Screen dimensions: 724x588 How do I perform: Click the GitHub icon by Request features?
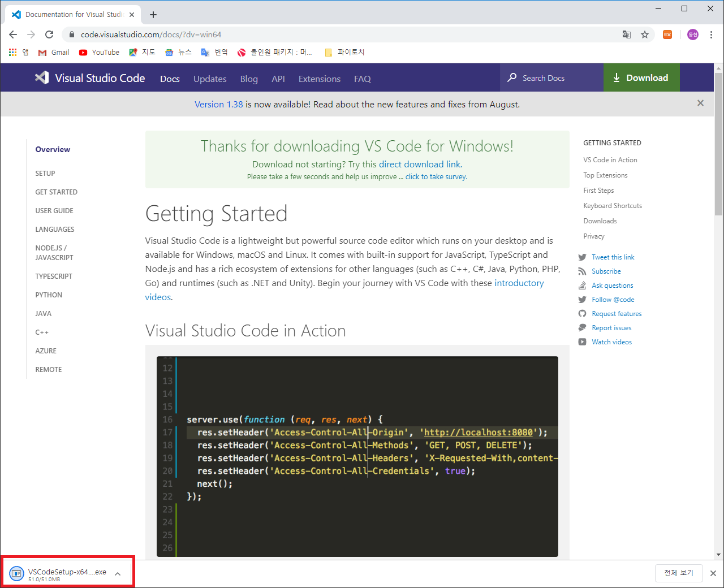tap(582, 314)
